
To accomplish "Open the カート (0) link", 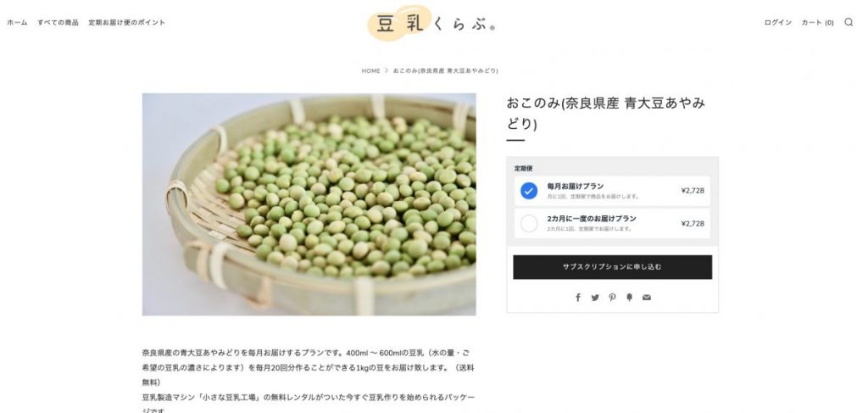I will click(x=817, y=23).
